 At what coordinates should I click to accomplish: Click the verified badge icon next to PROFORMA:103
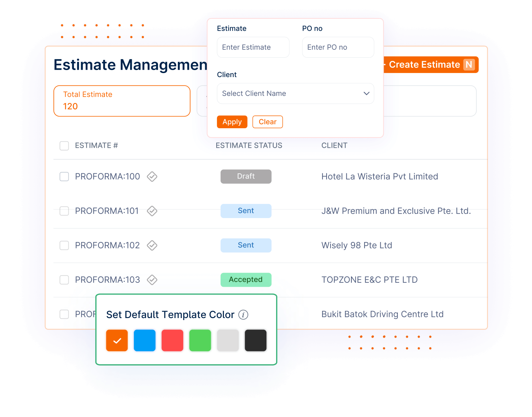[x=152, y=280]
